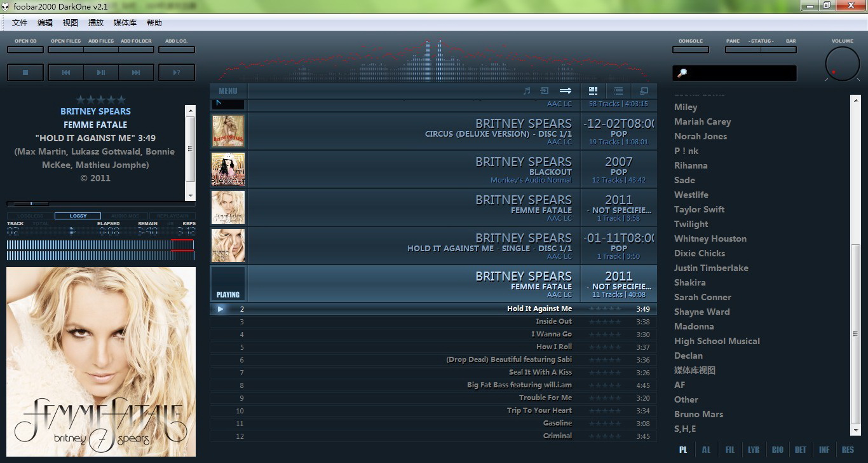
Task: Click the play arrow beside Hold It Against Me
Action: 220,309
